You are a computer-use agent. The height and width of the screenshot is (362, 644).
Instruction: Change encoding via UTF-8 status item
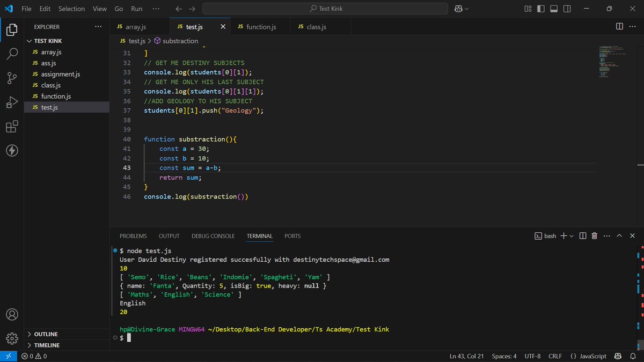(532, 356)
